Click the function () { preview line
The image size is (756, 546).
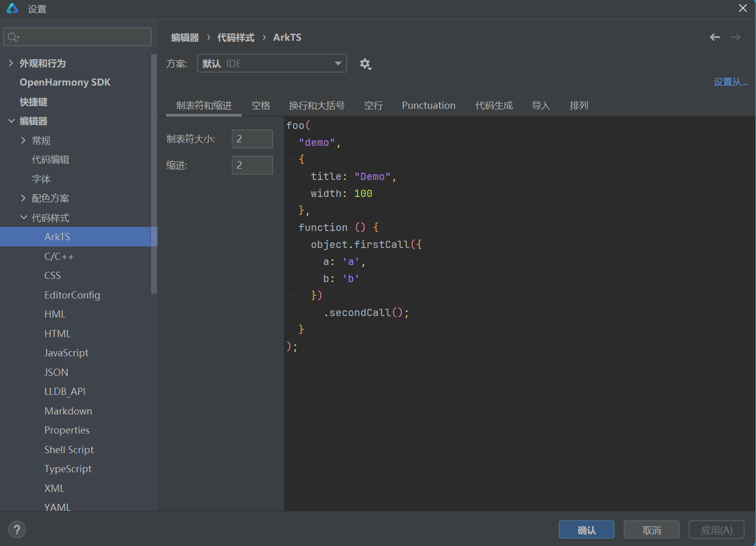click(x=339, y=227)
